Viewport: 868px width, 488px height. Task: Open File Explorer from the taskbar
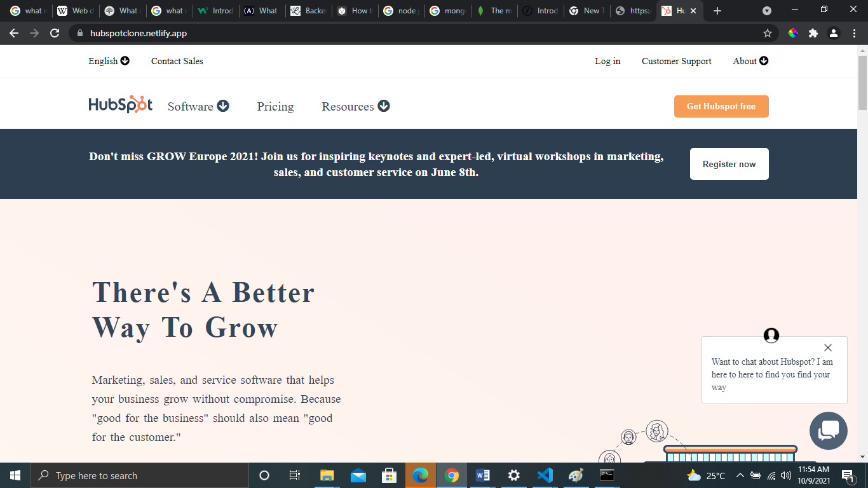[x=327, y=475]
